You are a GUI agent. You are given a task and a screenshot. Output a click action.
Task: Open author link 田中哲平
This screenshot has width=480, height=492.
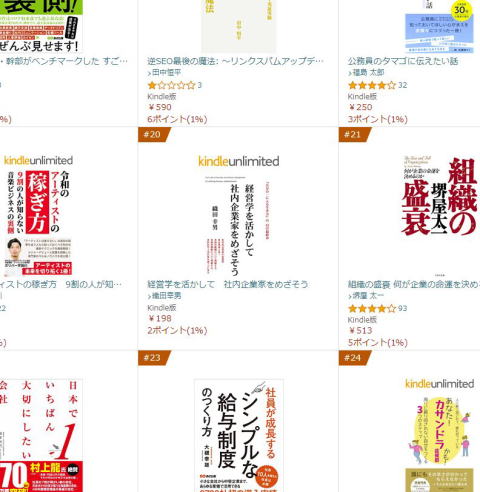[166, 72]
